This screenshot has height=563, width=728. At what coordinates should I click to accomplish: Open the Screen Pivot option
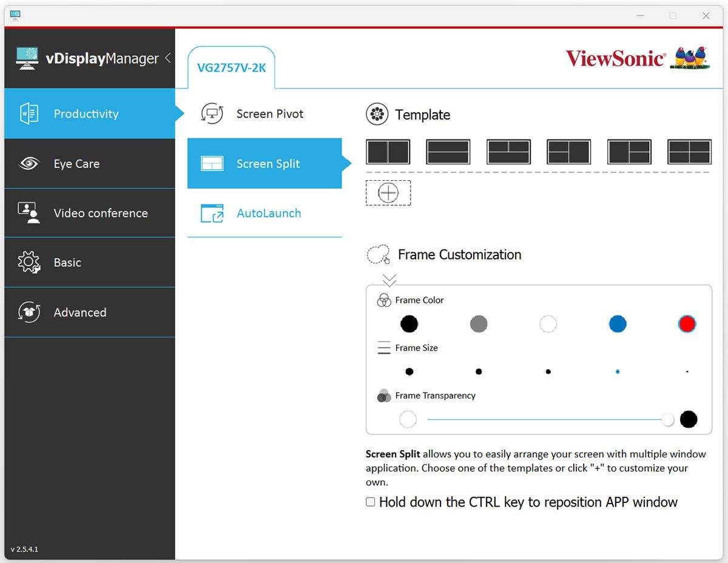265,113
